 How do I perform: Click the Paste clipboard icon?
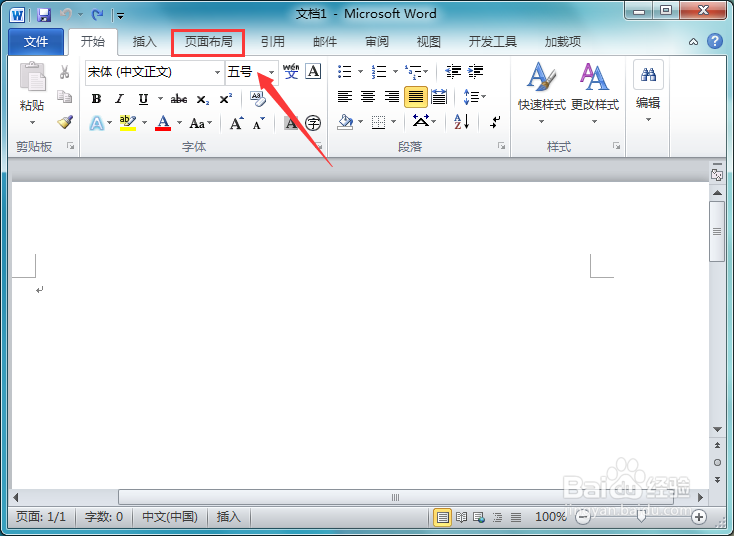32,76
